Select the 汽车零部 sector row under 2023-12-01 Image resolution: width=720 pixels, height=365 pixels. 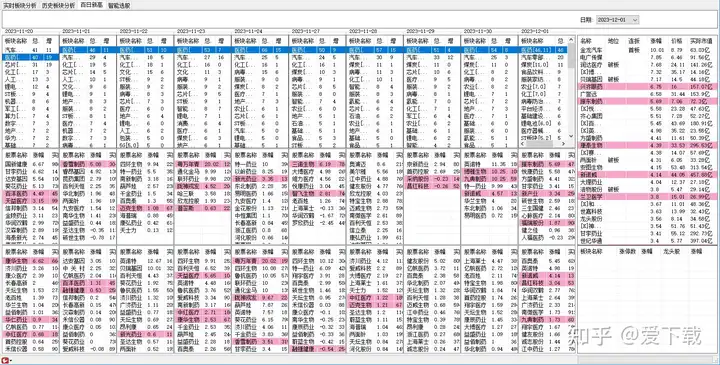click(x=544, y=57)
